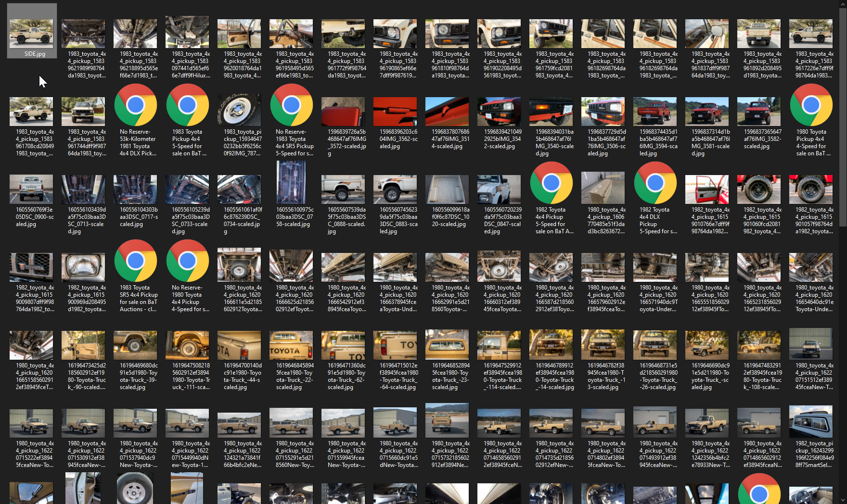This screenshot has width=847, height=504.
Task: Click file name "1982_toyota_4x4_pickup_1615 900969d208495..."
Action: coord(87,298)
